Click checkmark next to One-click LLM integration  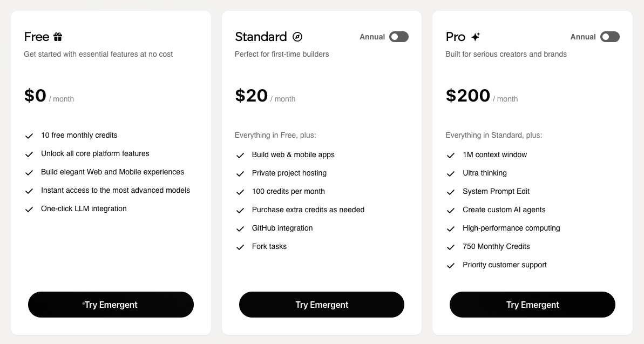pyautogui.click(x=29, y=210)
